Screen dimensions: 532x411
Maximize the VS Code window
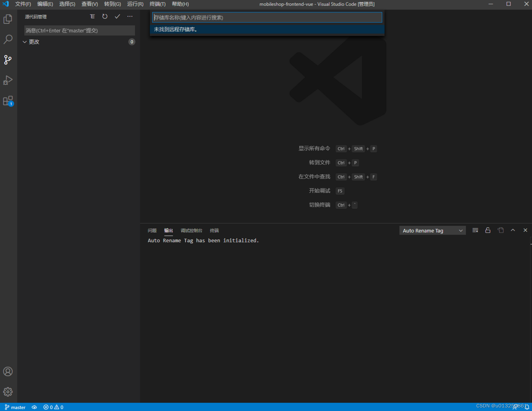pyautogui.click(x=509, y=4)
